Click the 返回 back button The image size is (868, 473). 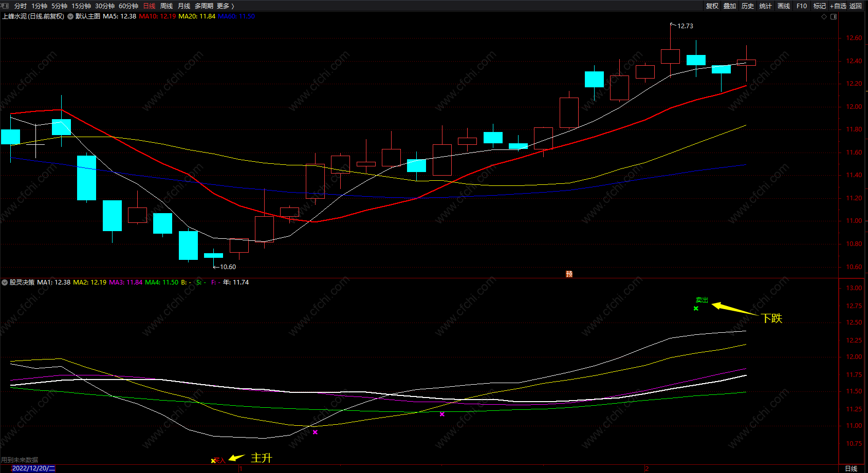[x=856, y=6]
